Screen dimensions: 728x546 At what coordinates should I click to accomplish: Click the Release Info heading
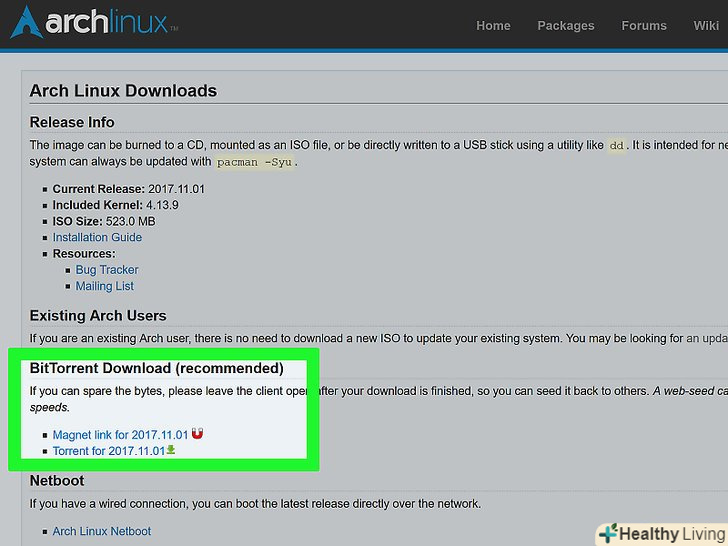tap(72, 122)
